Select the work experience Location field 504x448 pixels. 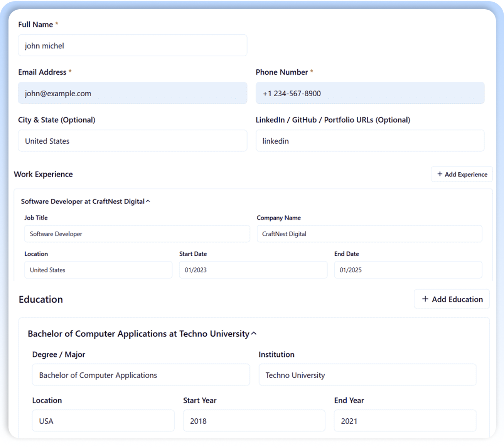[98, 270]
